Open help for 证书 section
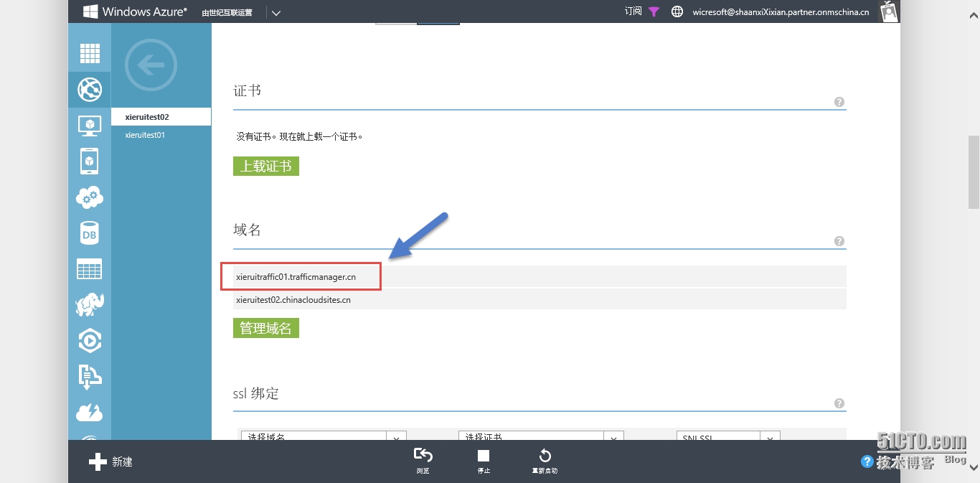This screenshot has width=980, height=483. coord(839,102)
